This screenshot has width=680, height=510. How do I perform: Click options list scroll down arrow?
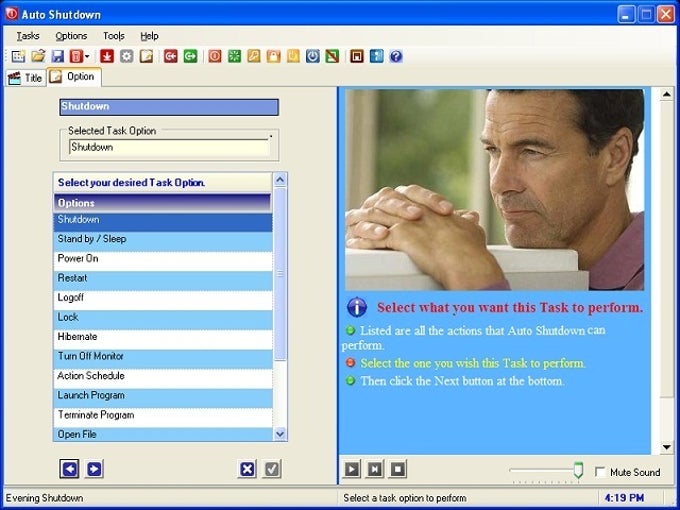280,434
